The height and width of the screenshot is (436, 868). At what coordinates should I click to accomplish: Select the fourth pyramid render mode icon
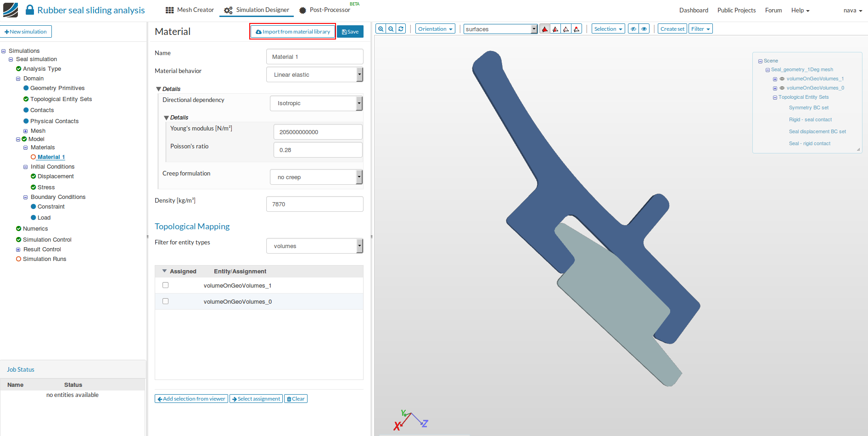click(577, 29)
